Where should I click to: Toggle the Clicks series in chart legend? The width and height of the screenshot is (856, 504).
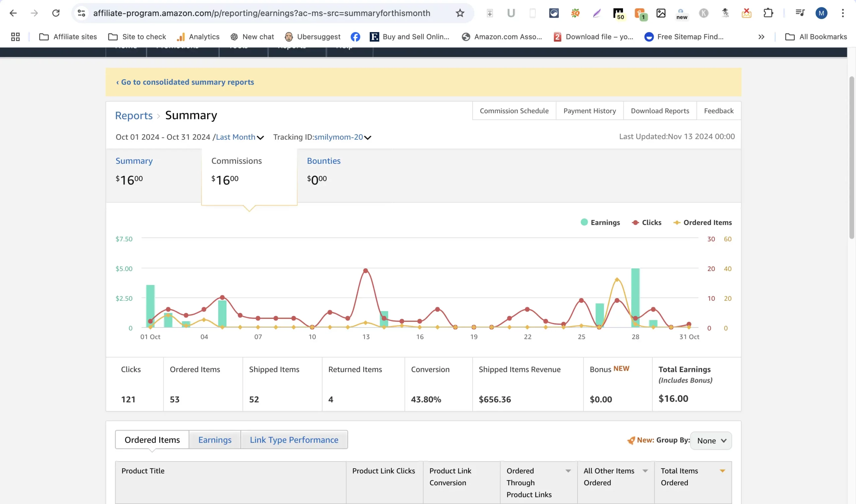(646, 223)
